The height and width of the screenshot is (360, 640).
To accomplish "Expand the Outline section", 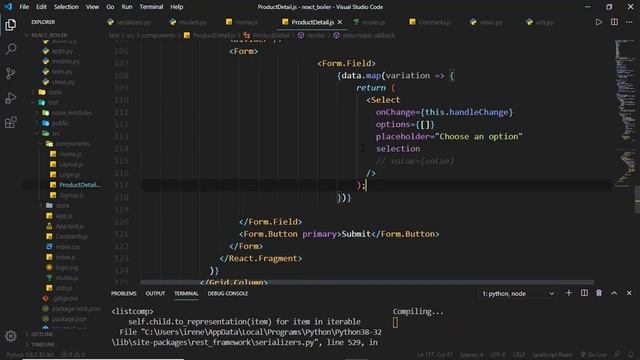I will point(42,334).
